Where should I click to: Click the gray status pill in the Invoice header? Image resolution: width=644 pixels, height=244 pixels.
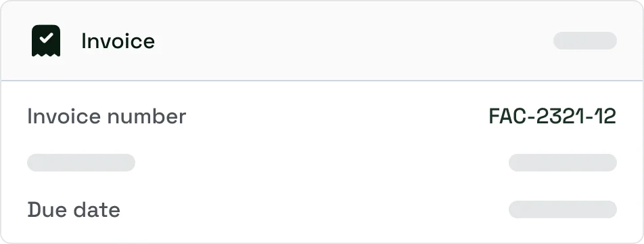tap(585, 41)
